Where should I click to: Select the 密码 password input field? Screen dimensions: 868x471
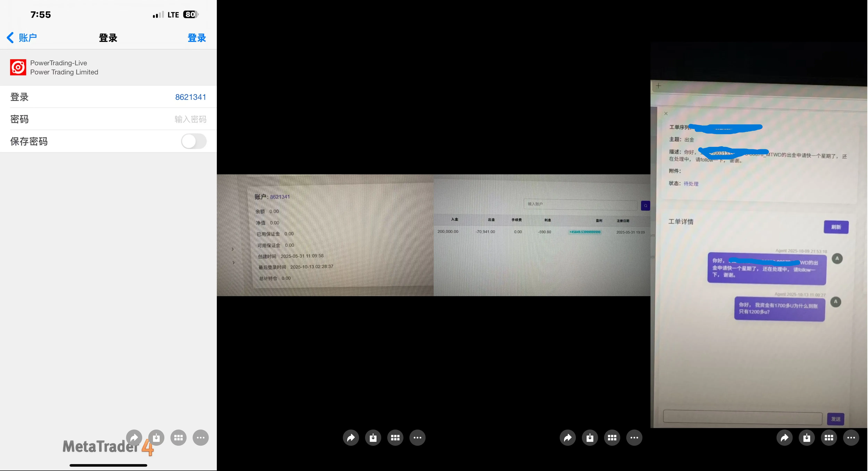pyautogui.click(x=108, y=119)
